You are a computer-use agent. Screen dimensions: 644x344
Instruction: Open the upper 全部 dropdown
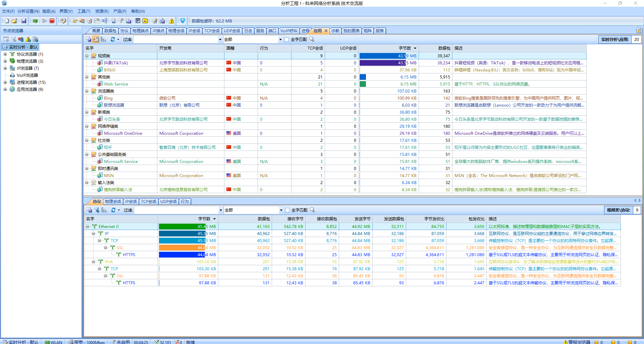coord(280,40)
